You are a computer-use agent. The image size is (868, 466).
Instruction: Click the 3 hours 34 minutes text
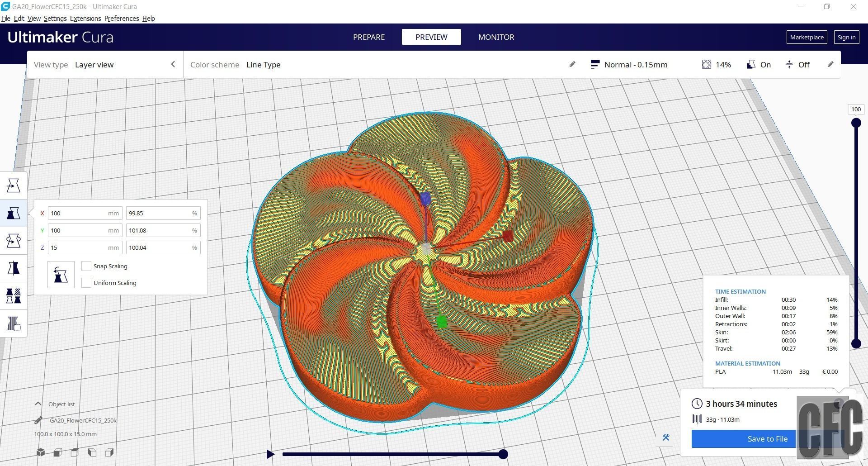coord(741,404)
